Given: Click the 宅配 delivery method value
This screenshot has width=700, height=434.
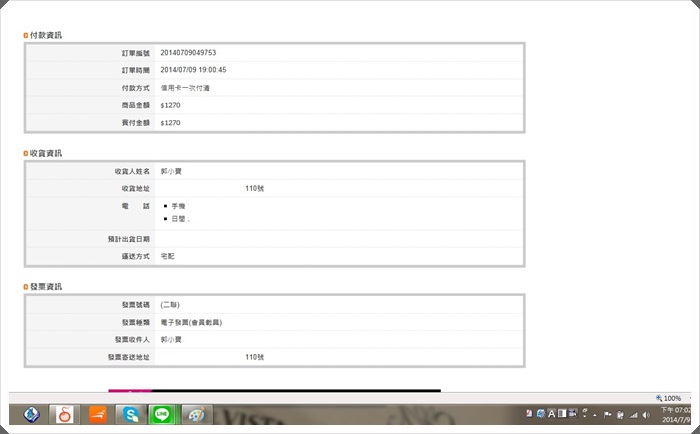Looking at the screenshot, I should (167, 256).
